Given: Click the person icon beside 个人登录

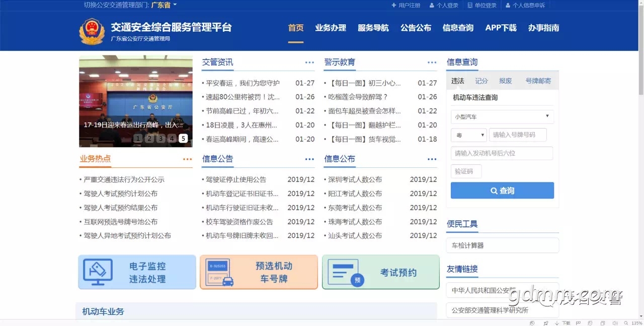Looking at the screenshot, I should [432, 5].
